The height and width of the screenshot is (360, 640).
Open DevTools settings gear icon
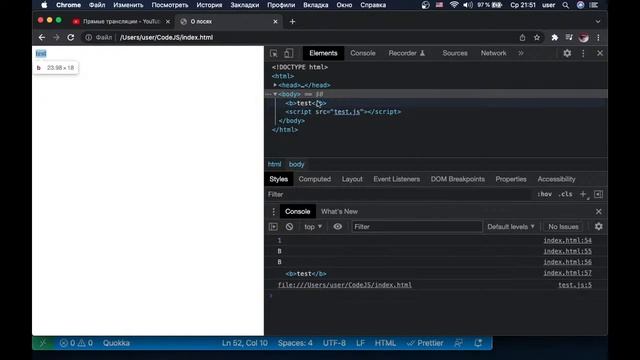tap(567, 53)
